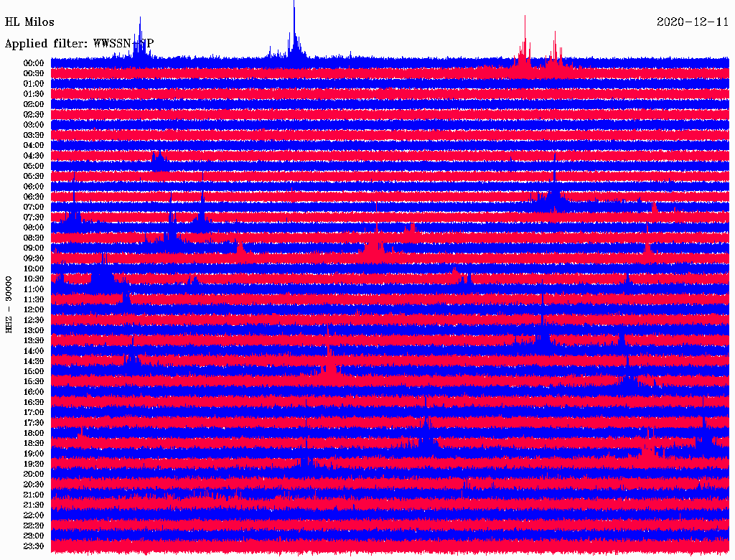The height and width of the screenshot is (560, 735).
Task: Click the 21:30 time label
Action: [x=34, y=505]
